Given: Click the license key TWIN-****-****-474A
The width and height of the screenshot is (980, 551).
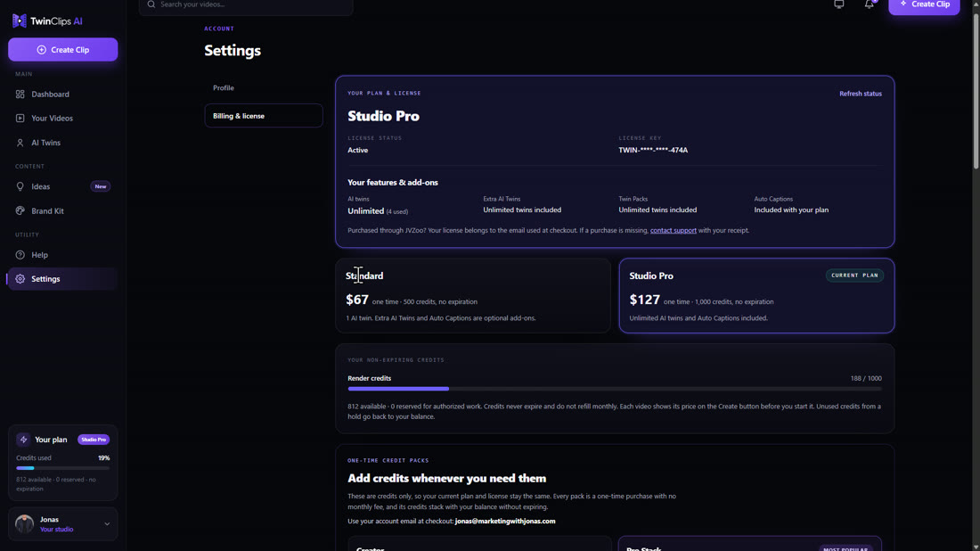Looking at the screenshot, I should pos(653,150).
